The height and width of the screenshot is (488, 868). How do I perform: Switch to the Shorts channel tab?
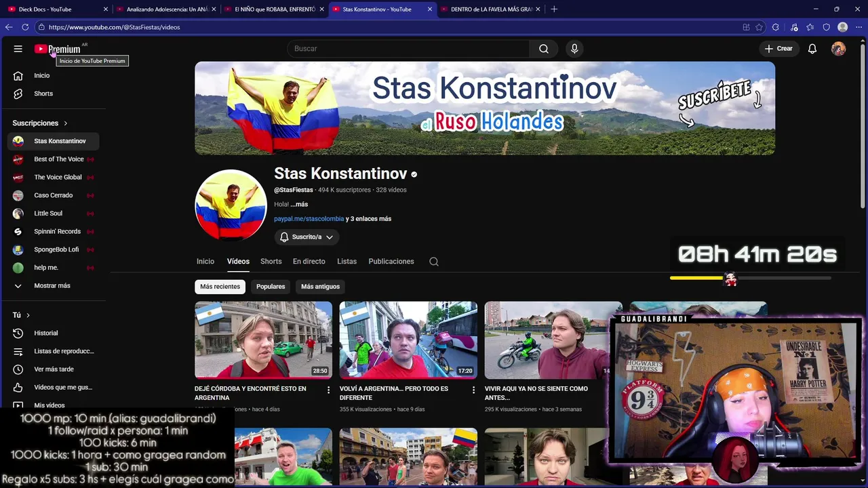tap(271, 262)
